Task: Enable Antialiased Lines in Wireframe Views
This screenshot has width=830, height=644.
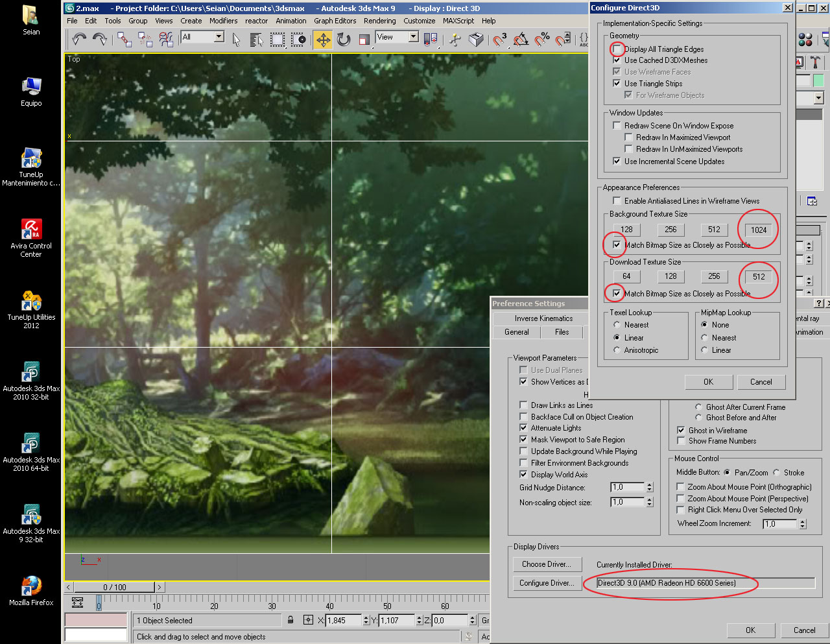Action: [617, 201]
